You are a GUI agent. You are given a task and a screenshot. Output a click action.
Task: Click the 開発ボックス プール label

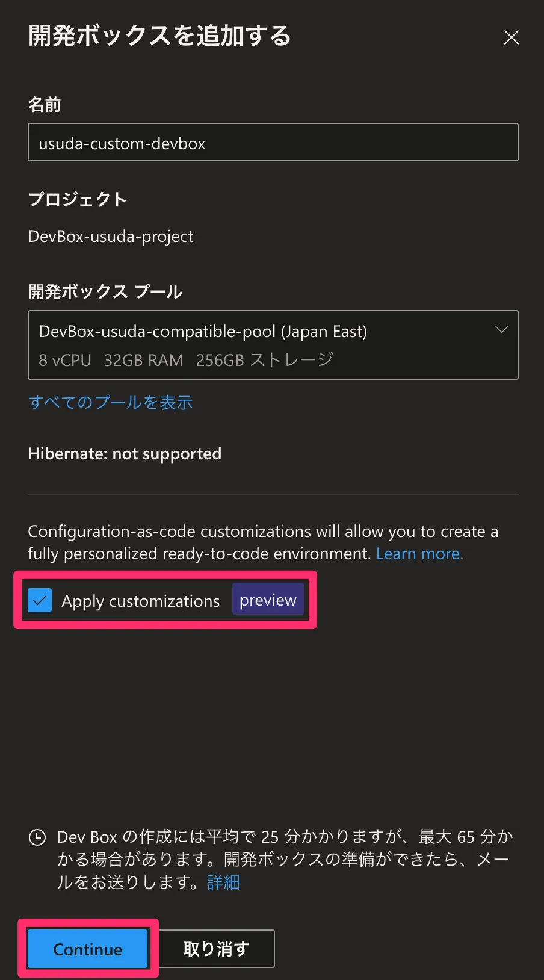pyautogui.click(x=105, y=292)
